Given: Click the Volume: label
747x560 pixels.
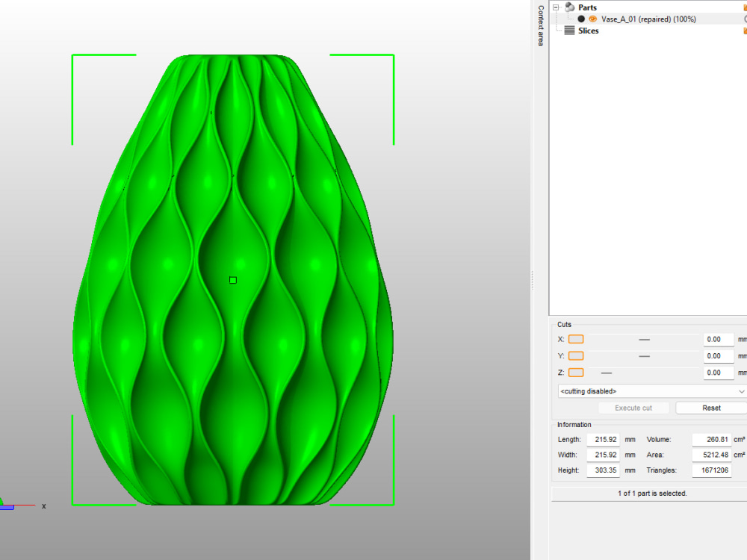Looking at the screenshot, I should 658,440.
